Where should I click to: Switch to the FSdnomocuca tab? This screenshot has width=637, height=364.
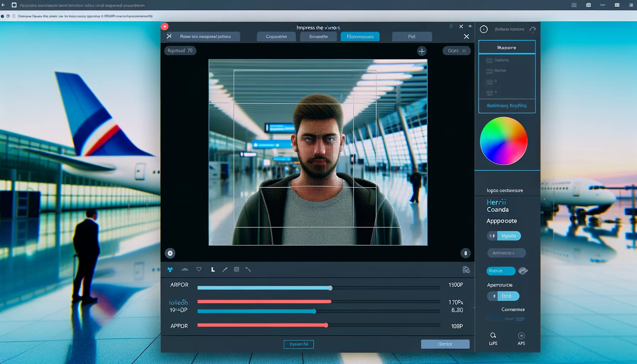point(360,37)
